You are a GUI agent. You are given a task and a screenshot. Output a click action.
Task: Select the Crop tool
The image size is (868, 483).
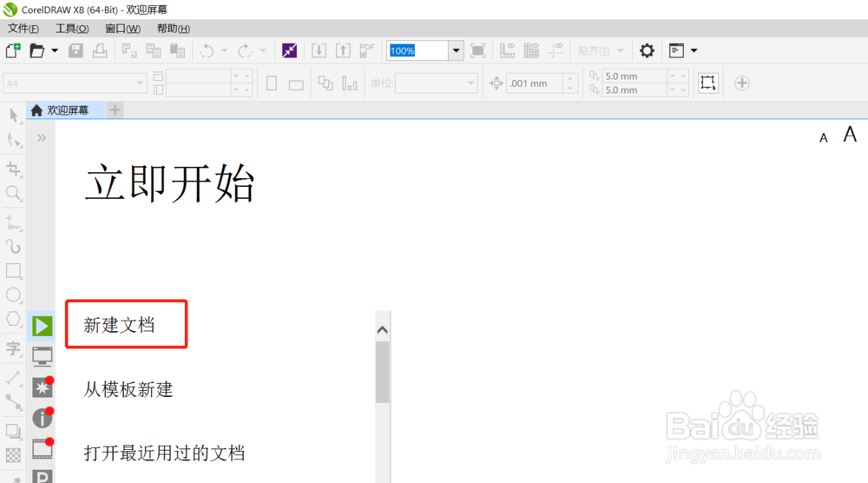click(x=14, y=169)
